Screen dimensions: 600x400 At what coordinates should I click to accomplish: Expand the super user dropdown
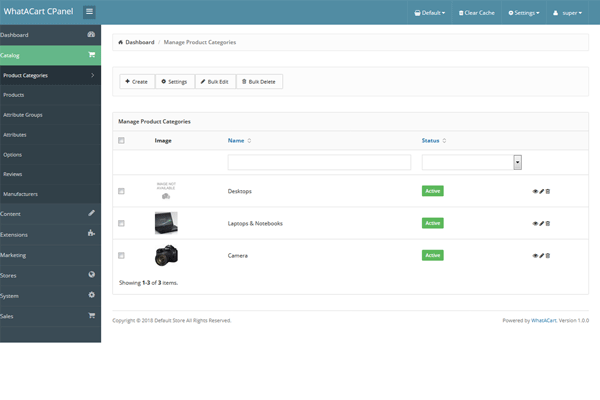coord(569,13)
